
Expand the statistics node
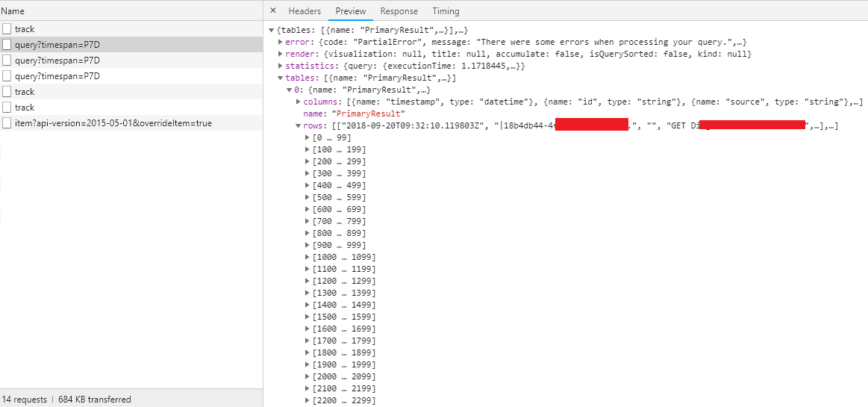coord(280,66)
